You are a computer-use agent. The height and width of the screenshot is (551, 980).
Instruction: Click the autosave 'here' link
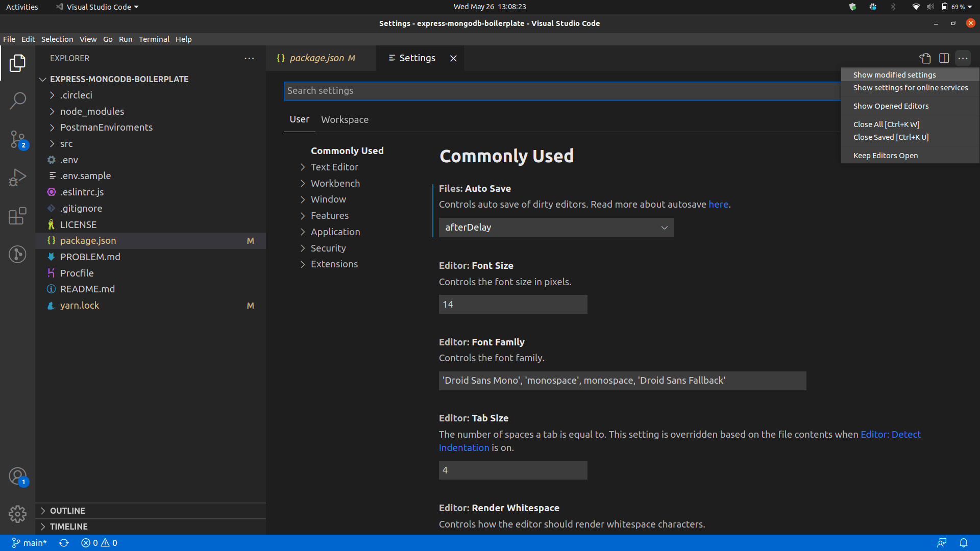718,204
